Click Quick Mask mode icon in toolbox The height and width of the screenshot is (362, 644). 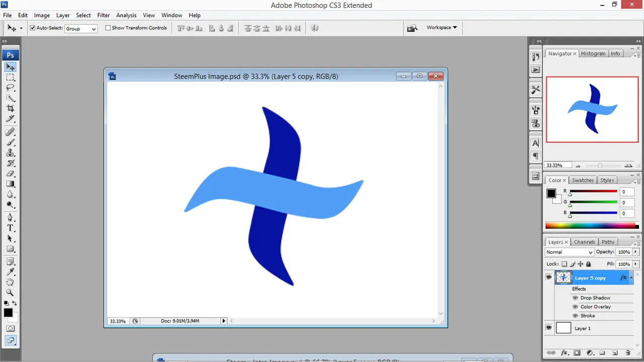[x=10, y=328]
